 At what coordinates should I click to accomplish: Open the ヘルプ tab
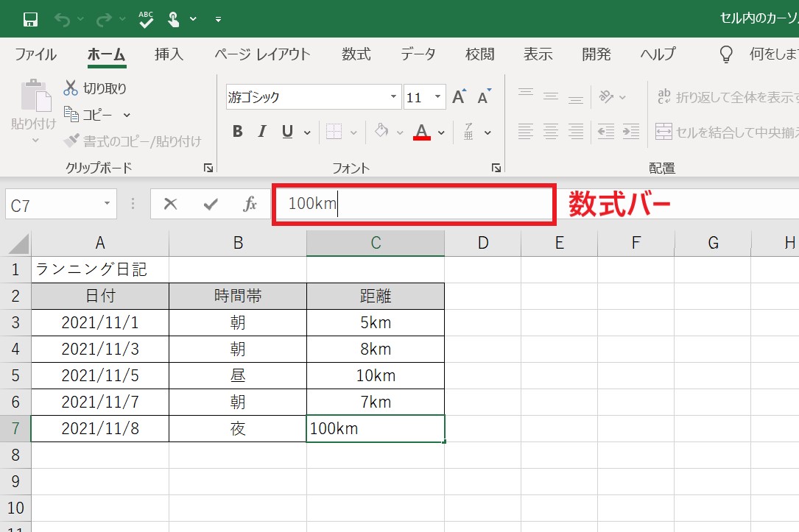click(658, 54)
